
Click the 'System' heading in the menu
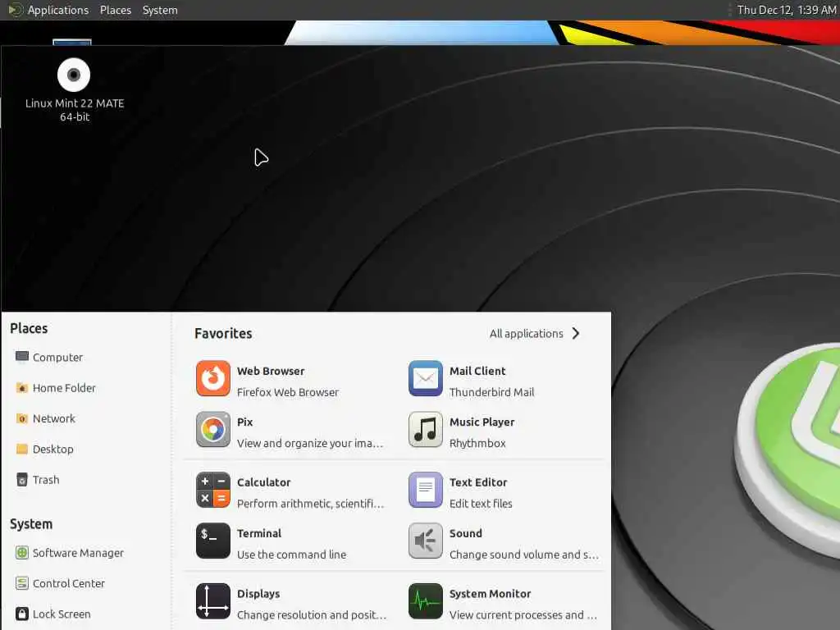(31, 524)
